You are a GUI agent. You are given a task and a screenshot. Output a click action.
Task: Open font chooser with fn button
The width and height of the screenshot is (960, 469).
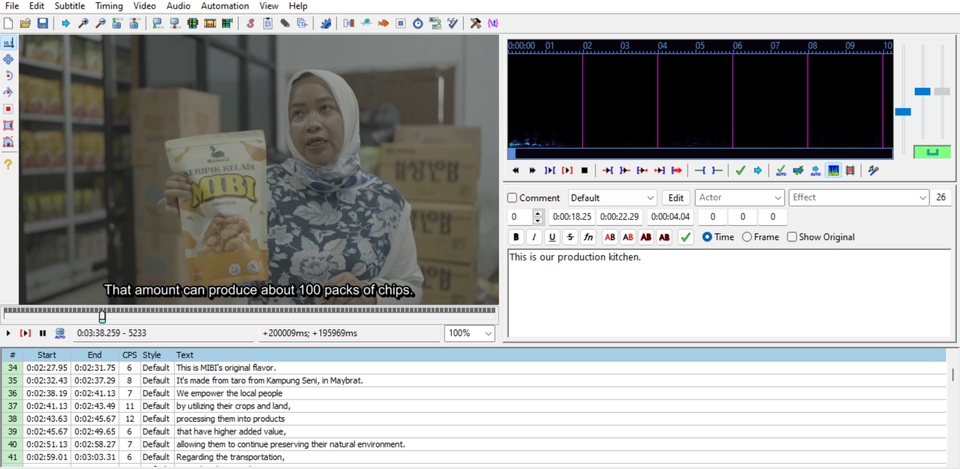tap(588, 237)
